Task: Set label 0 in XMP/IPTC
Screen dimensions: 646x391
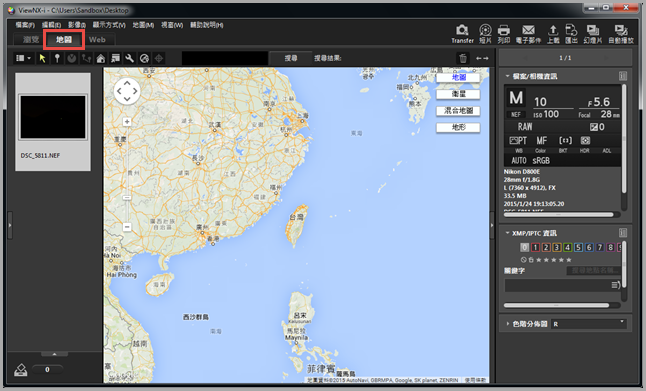Action: click(524, 247)
